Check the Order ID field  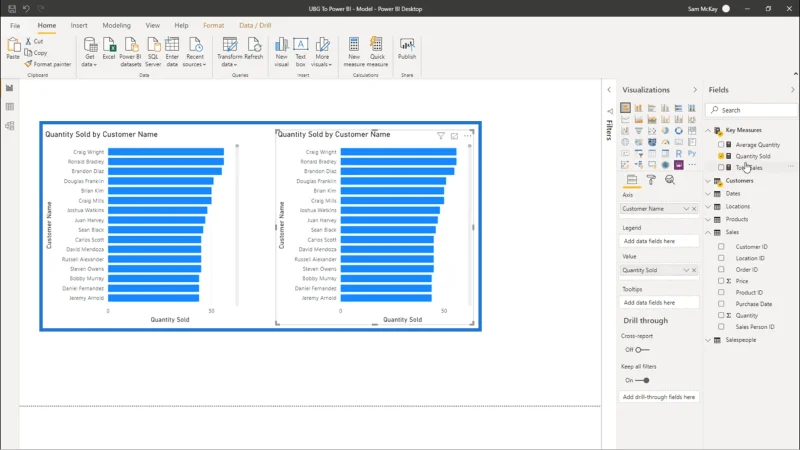[x=721, y=269]
